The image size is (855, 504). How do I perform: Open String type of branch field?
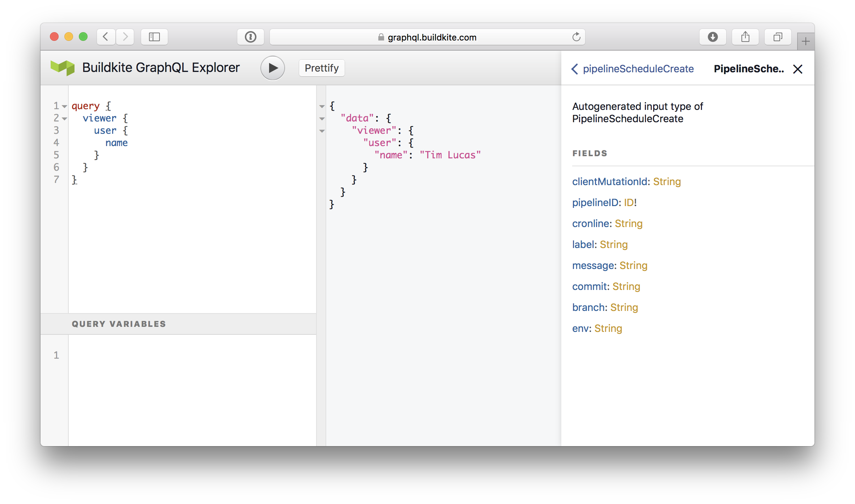pos(624,307)
